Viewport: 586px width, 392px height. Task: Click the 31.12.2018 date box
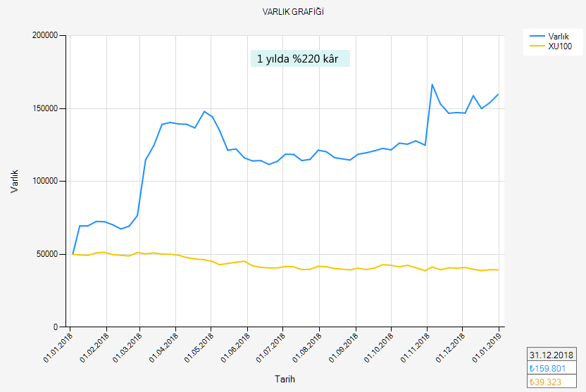pyautogui.click(x=551, y=355)
